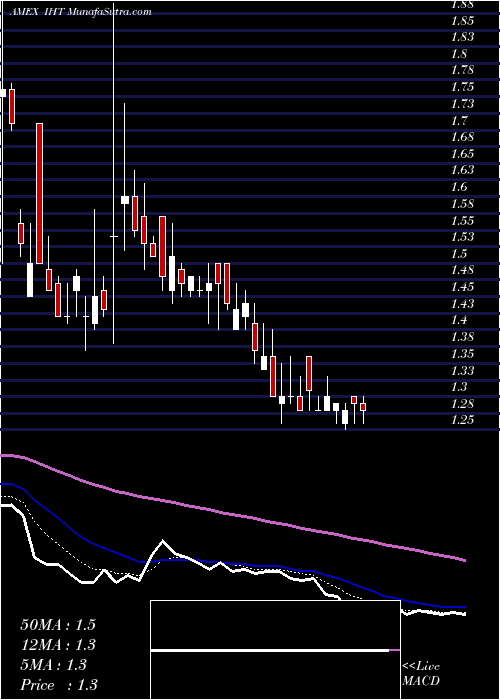Select the 1.53 price axis label
Viewport: 500px width, 700px height.
[462, 237]
